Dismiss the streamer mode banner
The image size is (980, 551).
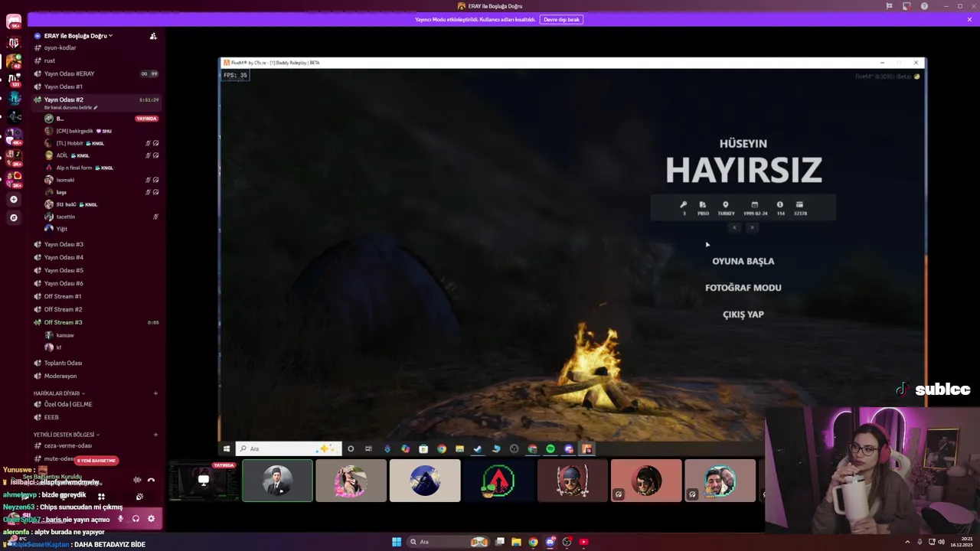tap(969, 19)
